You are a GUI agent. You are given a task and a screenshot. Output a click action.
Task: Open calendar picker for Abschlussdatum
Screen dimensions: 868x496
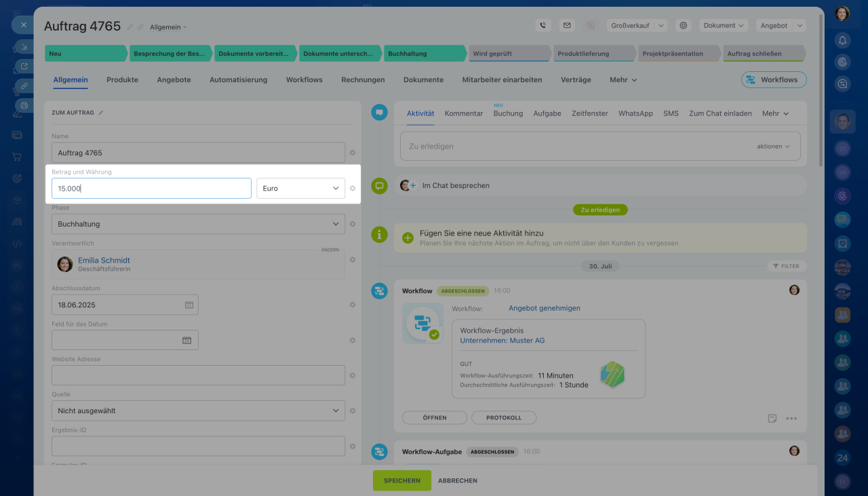[x=189, y=305]
